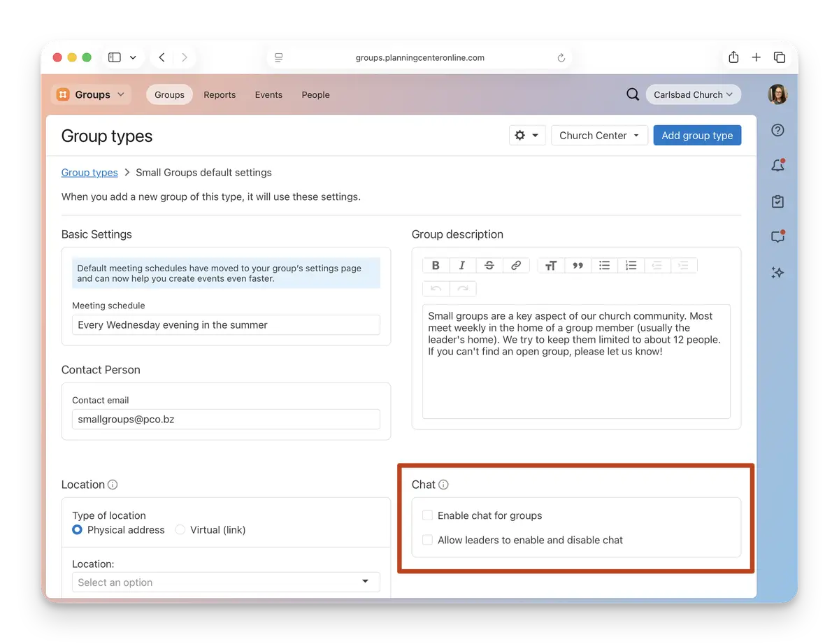
Task: Show info tooltip next to Chat
Action: [x=443, y=485]
